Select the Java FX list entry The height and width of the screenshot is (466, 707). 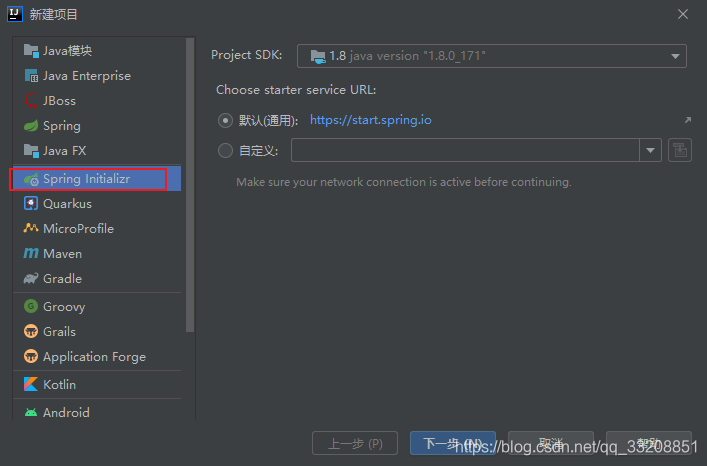(97, 151)
